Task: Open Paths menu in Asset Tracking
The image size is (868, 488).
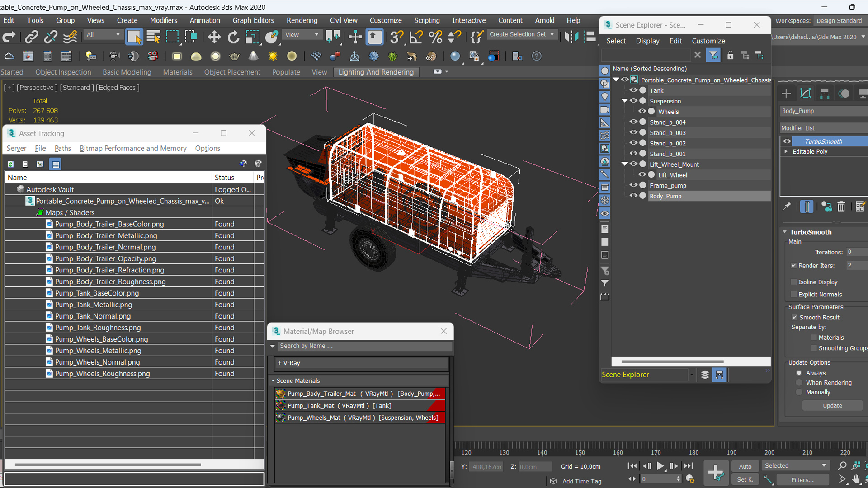Action: 62,148
